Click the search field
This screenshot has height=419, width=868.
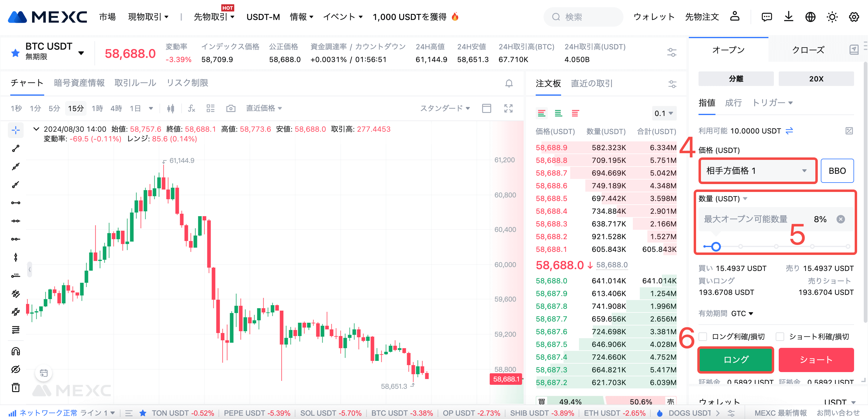click(x=583, y=17)
